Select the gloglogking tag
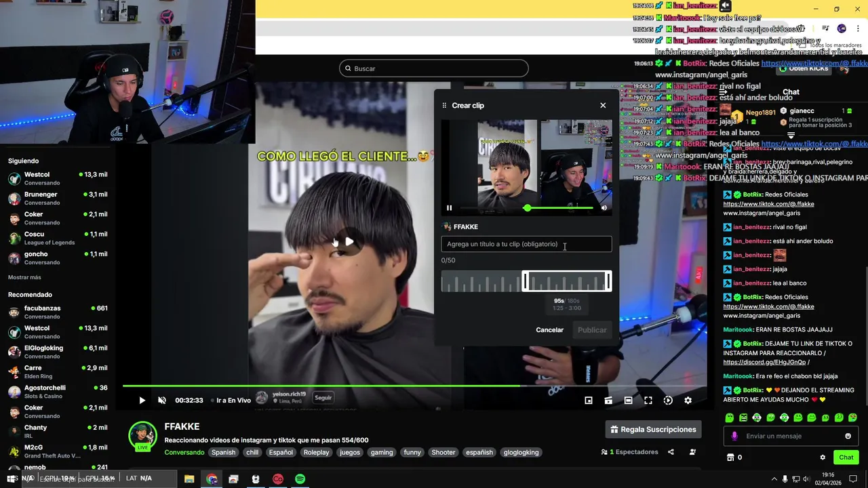Screen dimensions: 868x488 click(x=521, y=452)
